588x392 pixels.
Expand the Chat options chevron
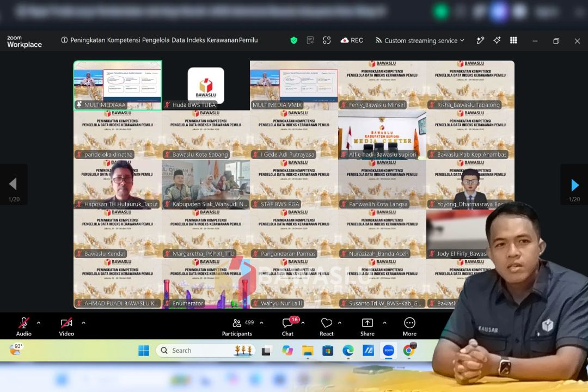303,323
